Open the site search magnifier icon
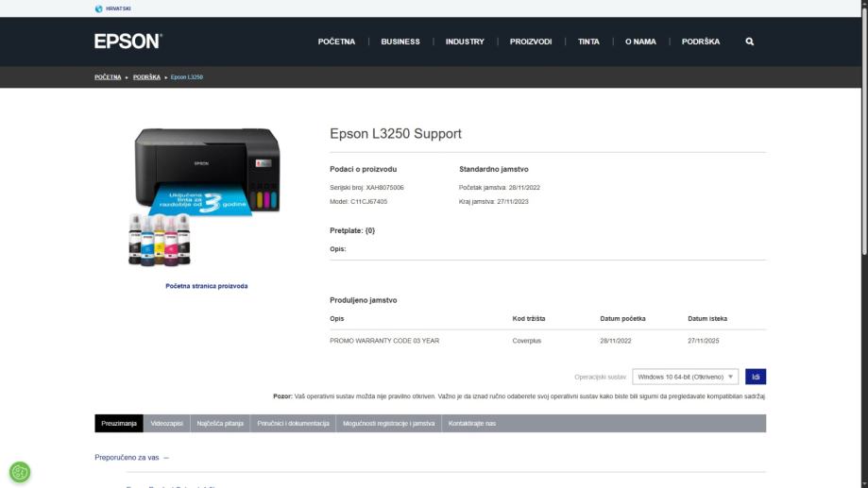868x488 pixels. (750, 42)
